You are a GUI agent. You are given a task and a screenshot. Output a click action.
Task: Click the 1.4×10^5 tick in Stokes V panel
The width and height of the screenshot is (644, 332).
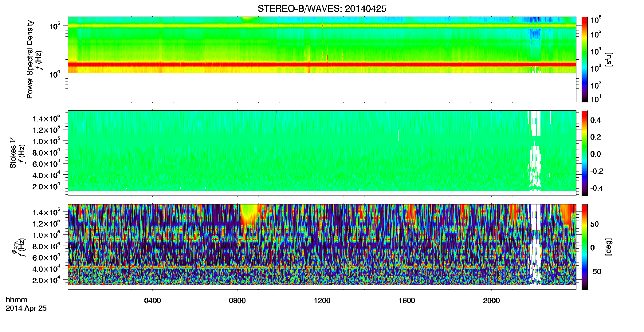point(46,118)
